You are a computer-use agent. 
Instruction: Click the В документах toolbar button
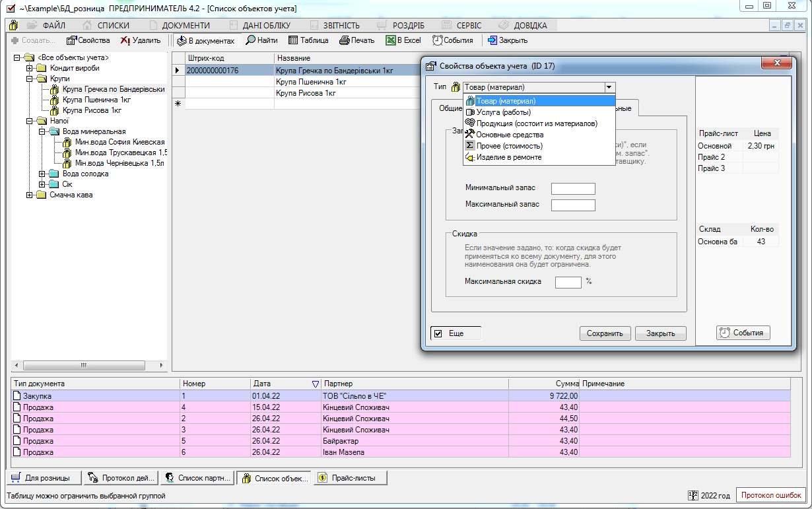click(205, 40)
